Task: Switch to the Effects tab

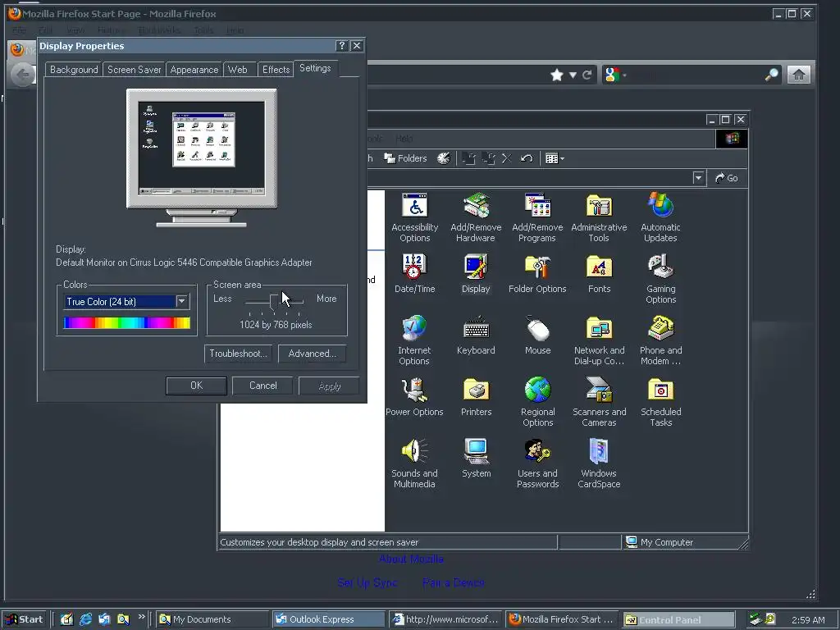Action: coord(276,70)
